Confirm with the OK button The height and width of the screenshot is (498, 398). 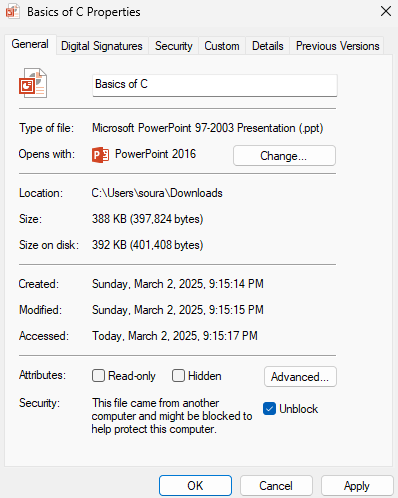point(195,486)
